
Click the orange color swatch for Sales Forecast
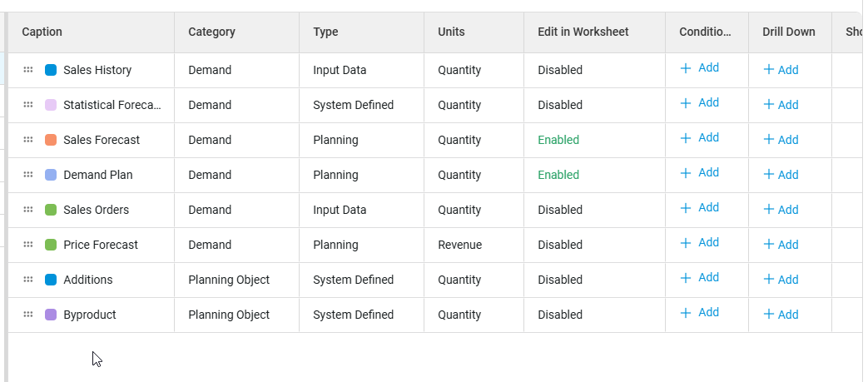(x=51, y=140)
